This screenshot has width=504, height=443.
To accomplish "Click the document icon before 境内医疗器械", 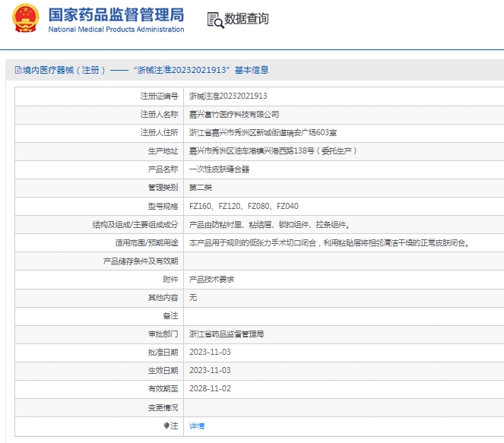I will [18, 70].
